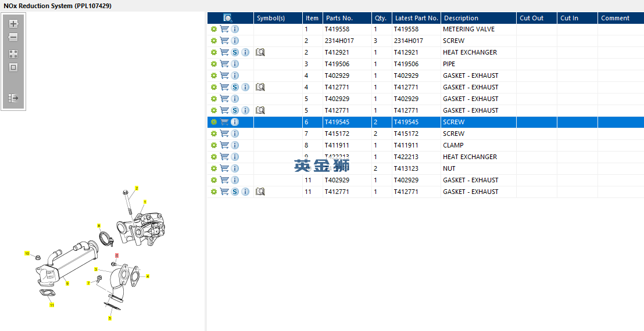Click the list export arrow icon
644x331 pixels.
[x=13, y=99]
